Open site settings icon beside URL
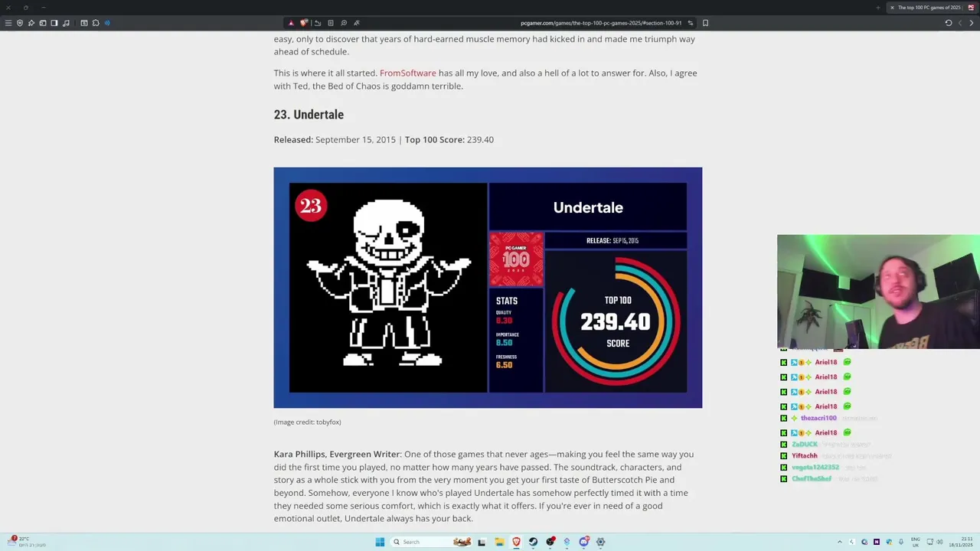The height and width of the screenshot is (551, 980). coord(690,23)
